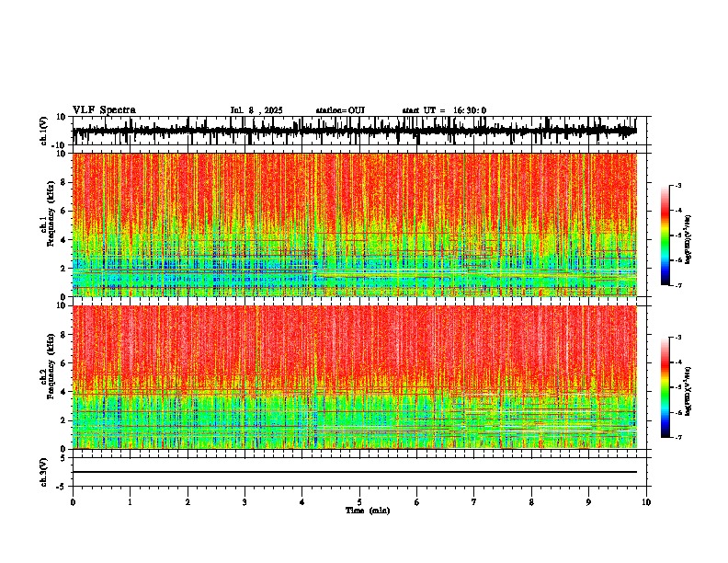Click the "-3" label atop ch.1 colorbar
The image size is (728, 563).
(678, 185)
